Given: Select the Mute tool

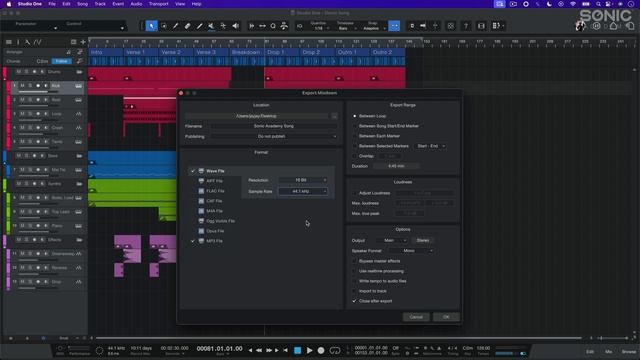Looking at the screenshot, I should tap(211, 26).
